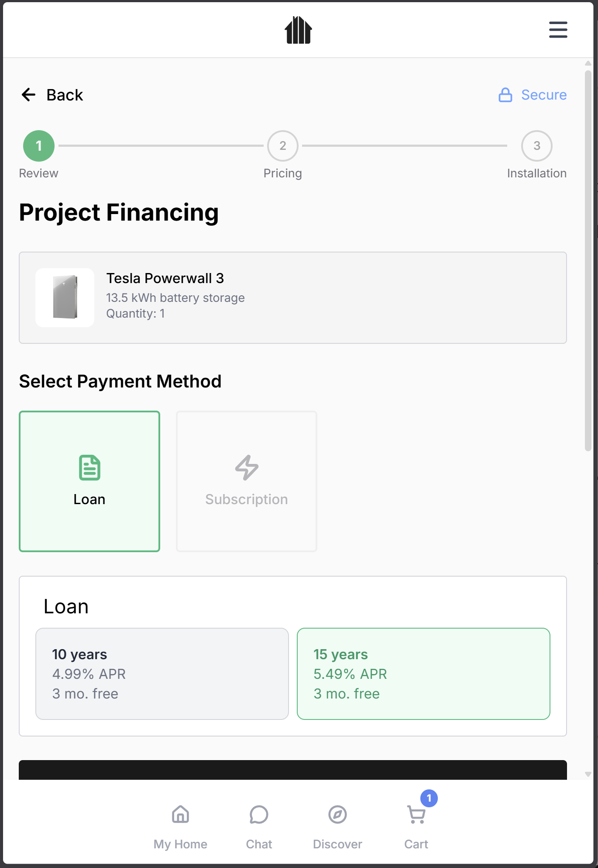Choose the 15 years 5.49% APR option
This screenshot has width=598, height=868.
423,674
